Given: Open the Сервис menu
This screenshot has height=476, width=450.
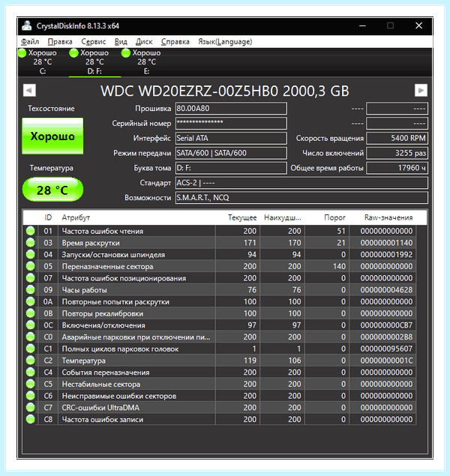Looking at the screenshot, I should pyautogui.click(x=93, y=41).
